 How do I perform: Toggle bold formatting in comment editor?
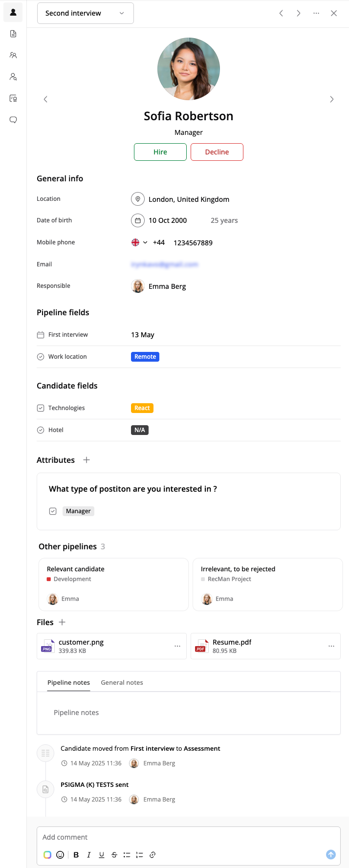coord(76,855)
